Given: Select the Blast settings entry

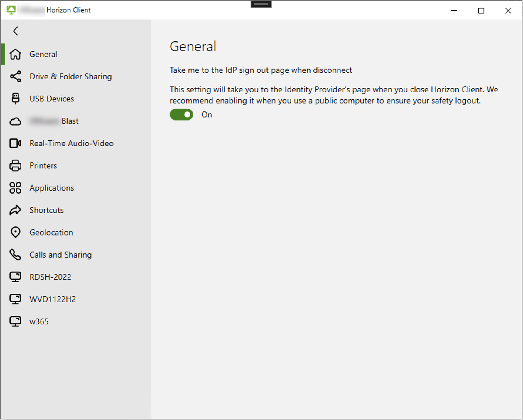Looking at the screenshot, I should [76, 121].
